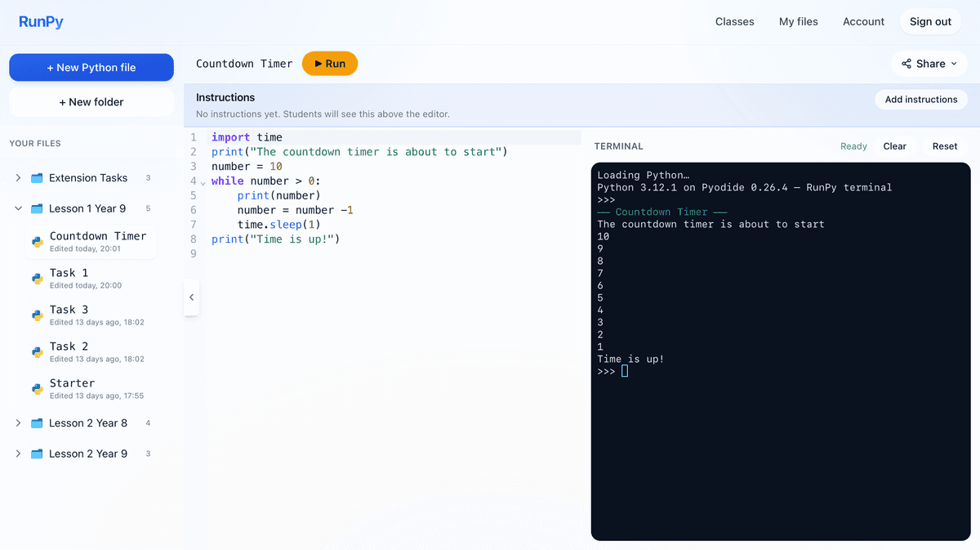Click empty line 9 in the editor
This screenshot has height=550, width=980.
(x=395, y=254)
